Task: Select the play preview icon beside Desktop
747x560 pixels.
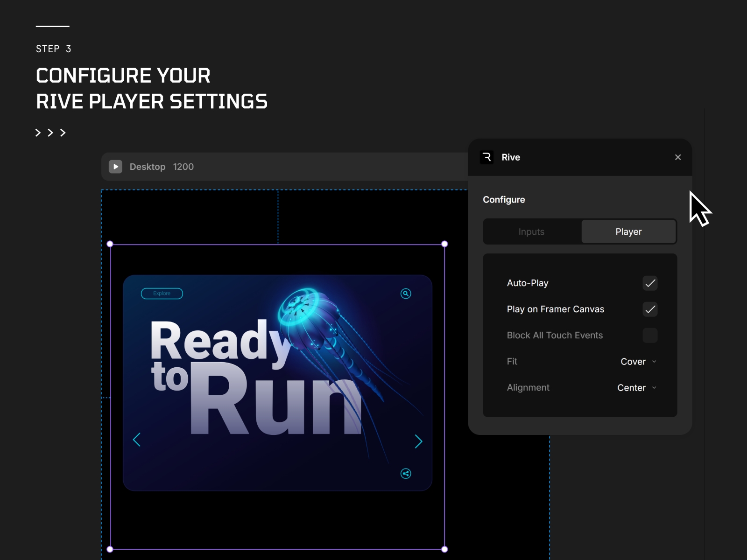Action: (115, 167)
